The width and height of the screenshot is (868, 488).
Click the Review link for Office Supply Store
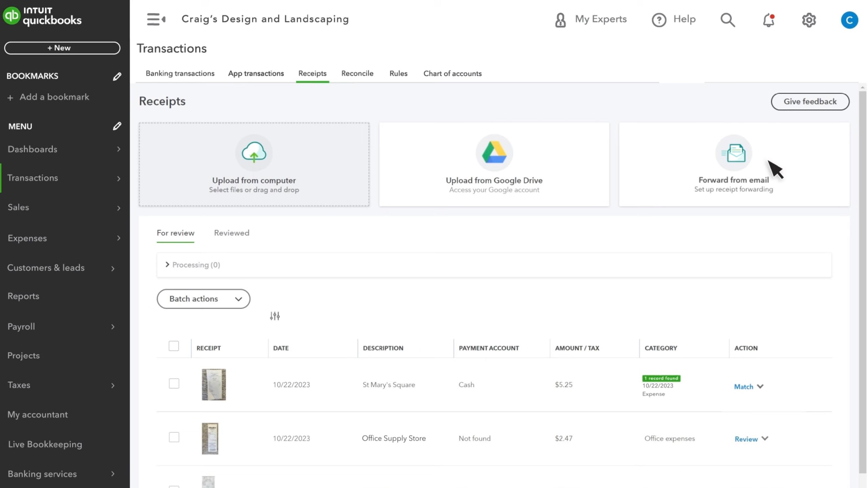(746, 439)
